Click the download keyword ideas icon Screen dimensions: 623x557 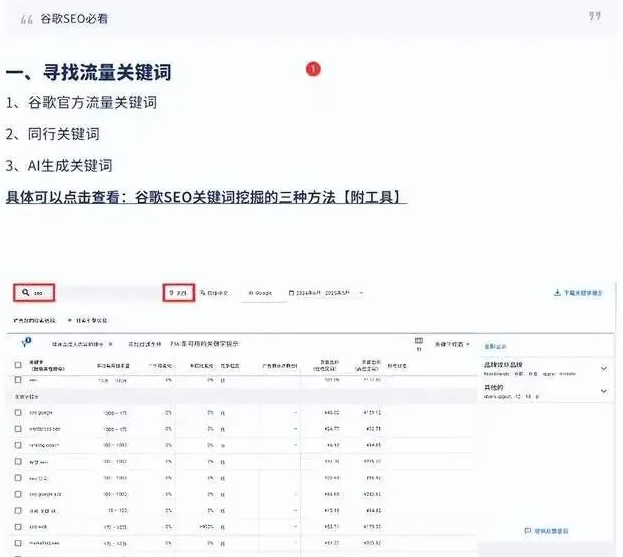[x=556, y=293]
